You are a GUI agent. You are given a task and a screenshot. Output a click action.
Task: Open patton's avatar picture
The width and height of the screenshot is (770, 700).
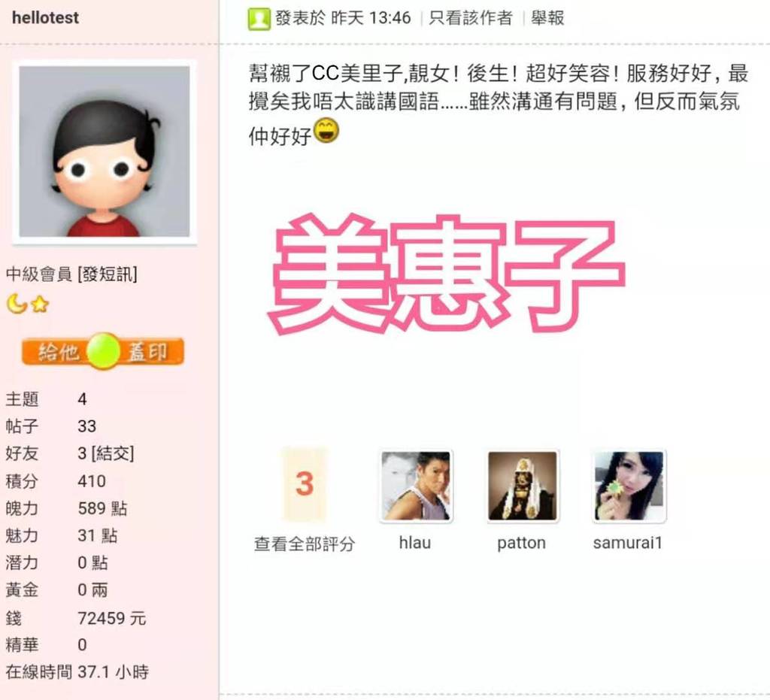(x=523, y=486)
